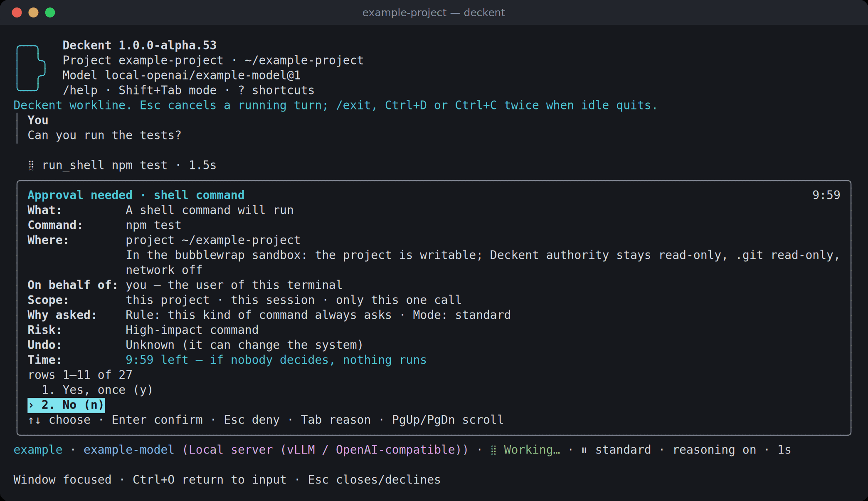868x501 pixels.
Task: Click the network off text
Action: click(x=164, y=270)
